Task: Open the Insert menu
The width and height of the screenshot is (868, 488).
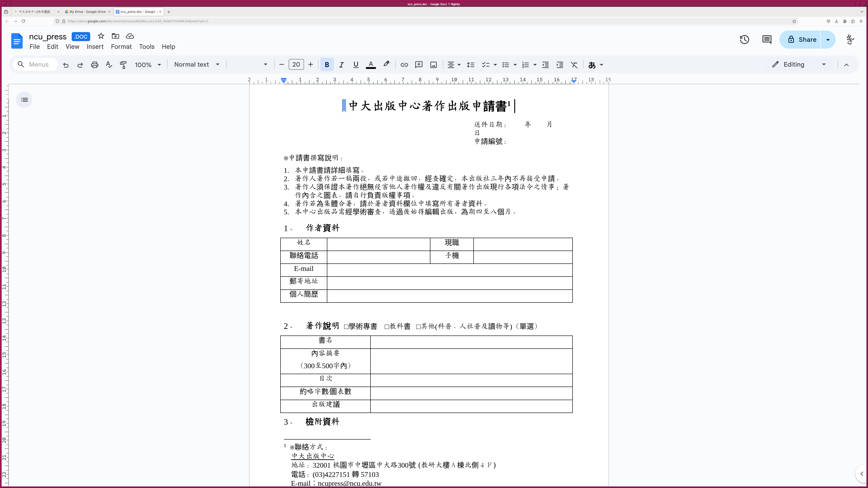Action: [x=95, y=47]
